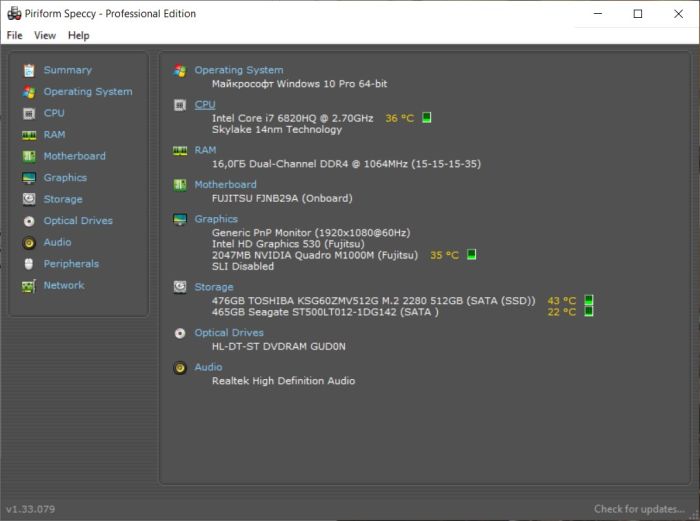
Task: Click the Speccy app icon in title bar
Action: (14, 13)
